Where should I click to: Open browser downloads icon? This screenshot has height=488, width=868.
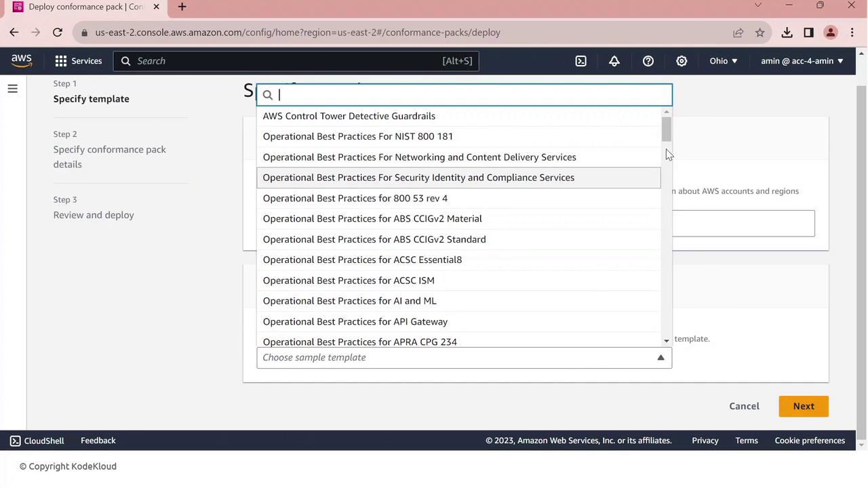tap(787, 33)
